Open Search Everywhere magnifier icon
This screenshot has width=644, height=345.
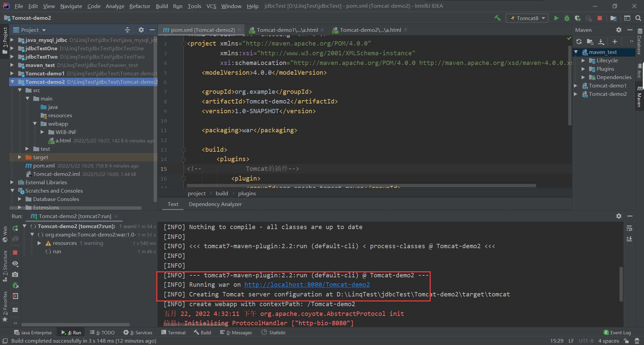[638, 18]
